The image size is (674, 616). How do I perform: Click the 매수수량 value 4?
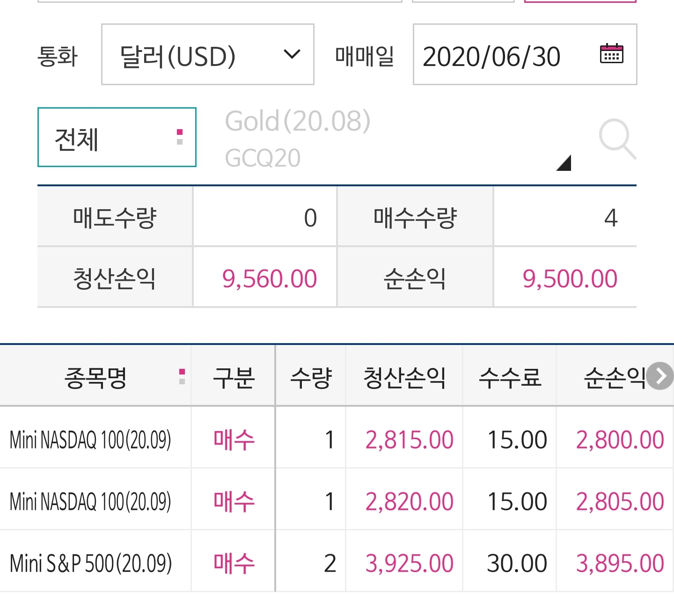611,218
